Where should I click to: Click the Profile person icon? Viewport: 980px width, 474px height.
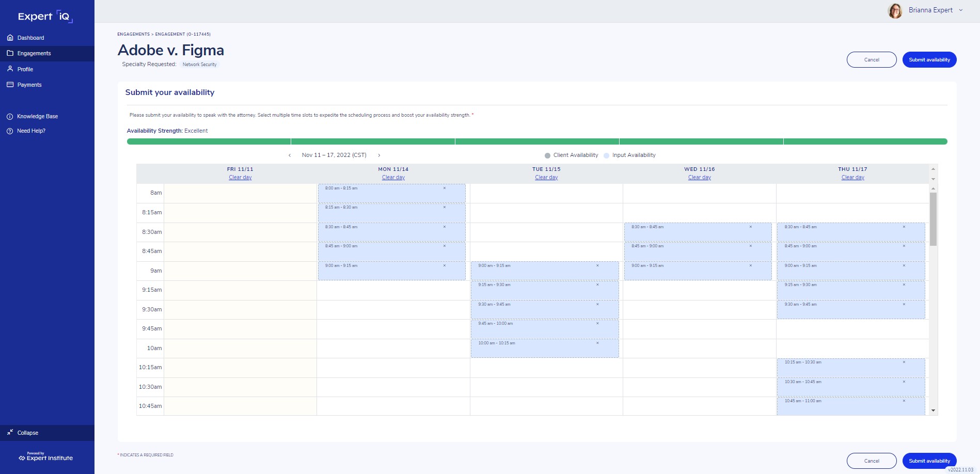pyautogui.click(x=10, y=69)
